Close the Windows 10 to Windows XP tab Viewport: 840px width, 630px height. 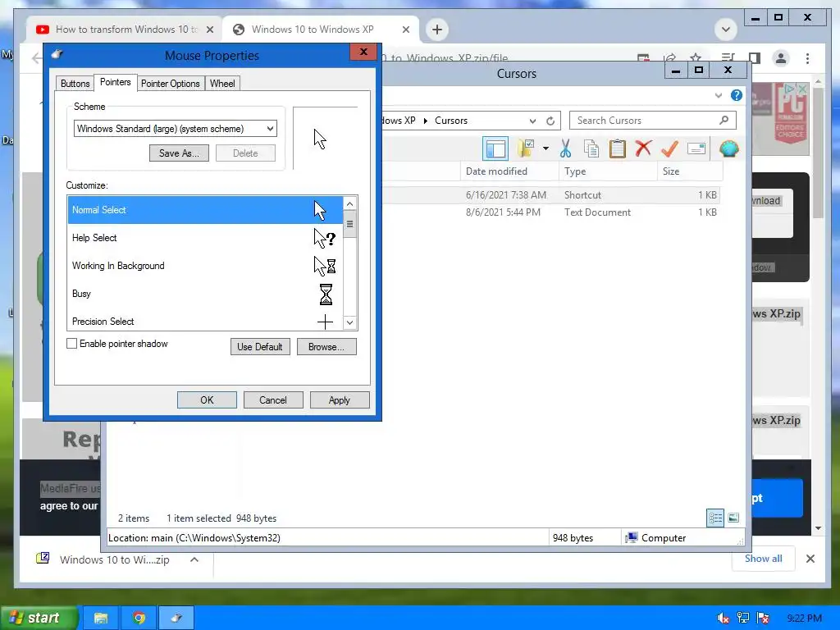coord(406,30)
